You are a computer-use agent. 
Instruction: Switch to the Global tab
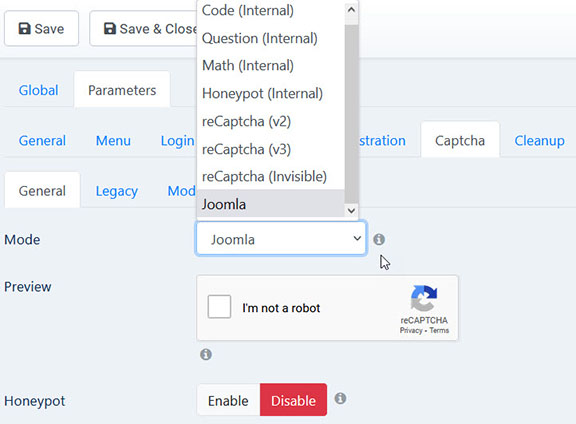(39, 90)
